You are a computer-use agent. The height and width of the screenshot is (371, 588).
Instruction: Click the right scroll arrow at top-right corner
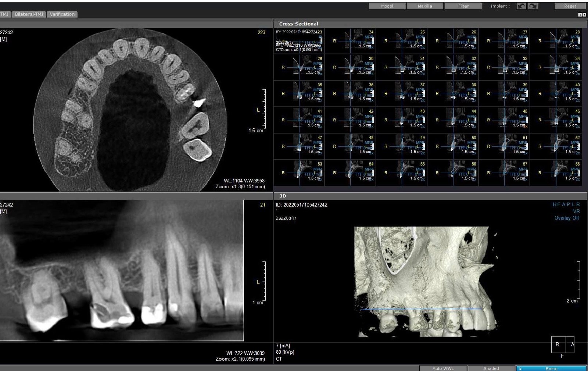tap(585, 15)
